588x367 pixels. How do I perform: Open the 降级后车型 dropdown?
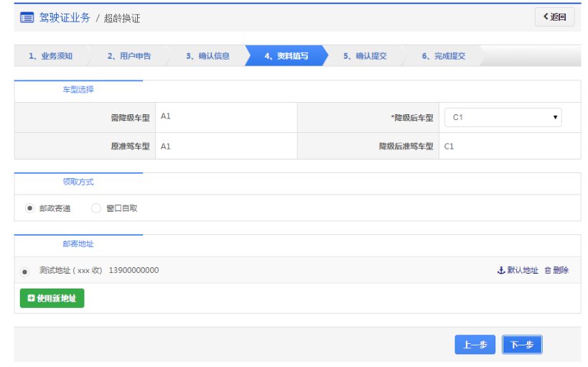(x=502, y=117)
